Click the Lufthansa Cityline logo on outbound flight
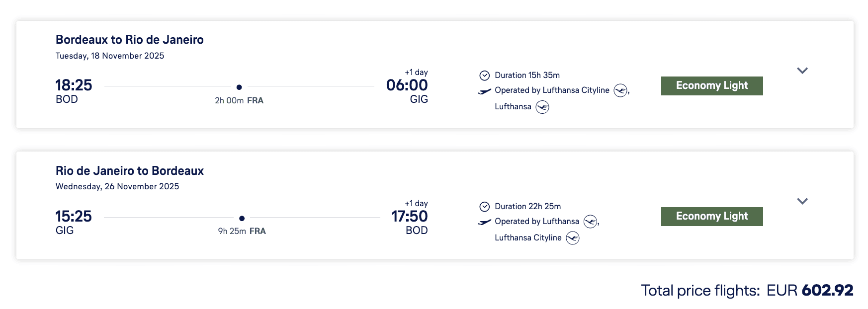The height and width of the screenshot is (309, 868). click(x=620, y=90)
